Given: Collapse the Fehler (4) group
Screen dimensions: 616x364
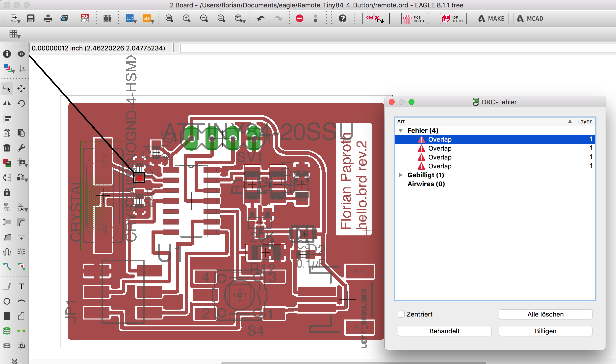Looking at the screenshot, I should tap(401, 130).
